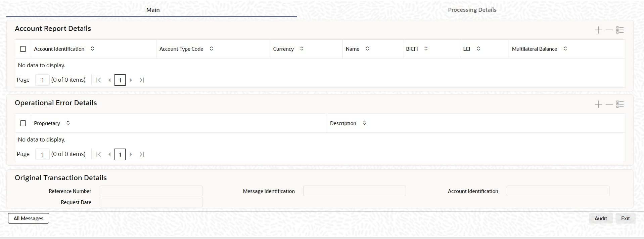Add row in Account Report Details
Viewport: 644px width, 239px height.
[598, 30]
